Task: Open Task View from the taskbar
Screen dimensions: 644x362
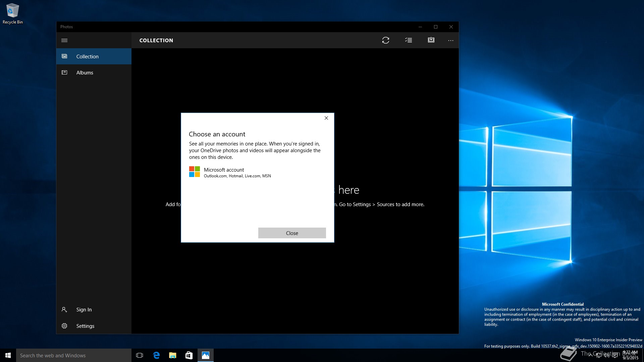Action: [140, 355]
